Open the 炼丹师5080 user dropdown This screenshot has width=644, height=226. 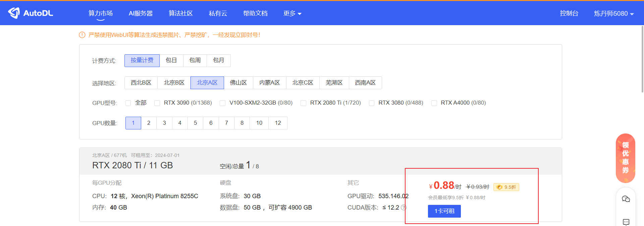[614, 13]
